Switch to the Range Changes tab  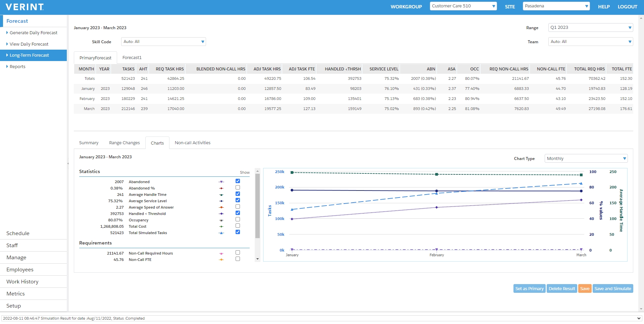click(124, 143)
